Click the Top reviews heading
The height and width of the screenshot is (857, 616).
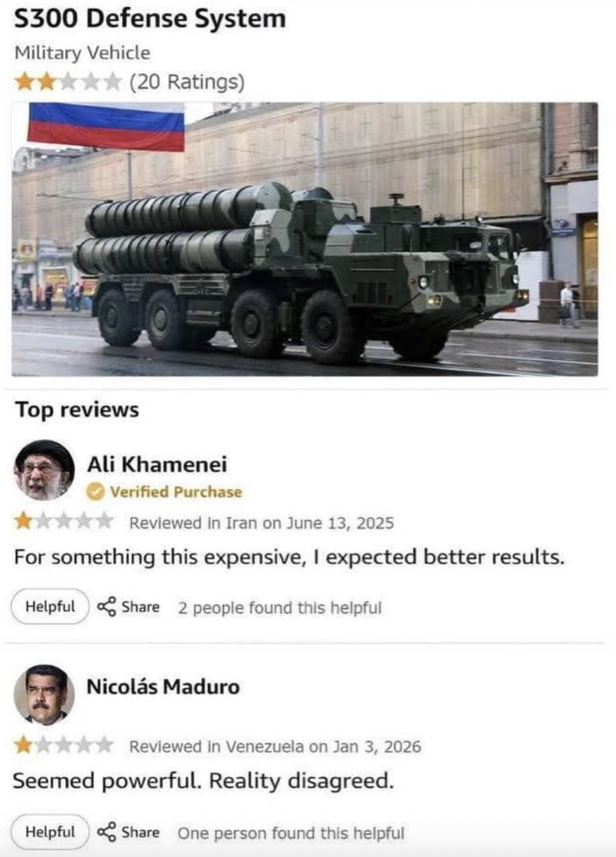77,410
